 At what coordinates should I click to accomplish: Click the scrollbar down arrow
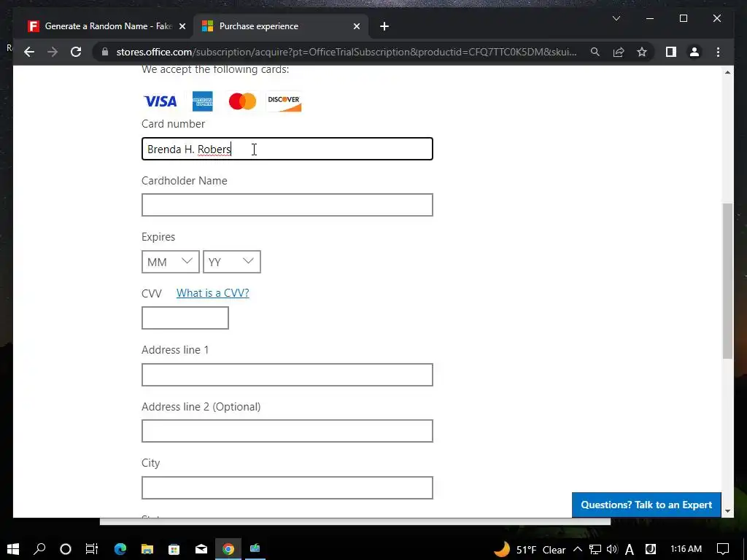(x=727, y=511)
